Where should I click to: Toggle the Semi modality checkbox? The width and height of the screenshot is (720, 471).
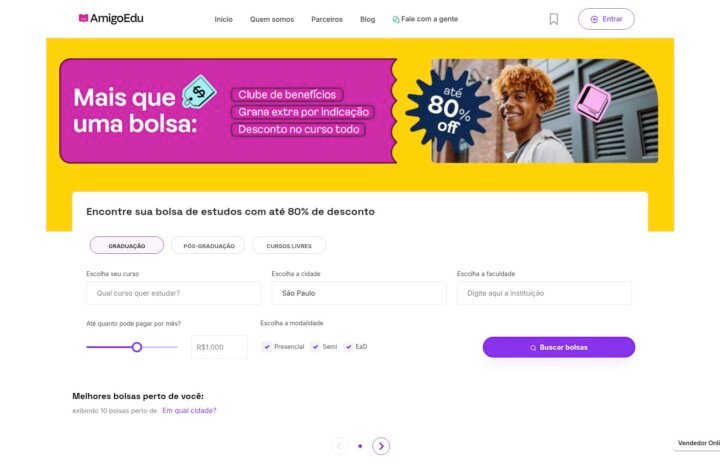315,347
